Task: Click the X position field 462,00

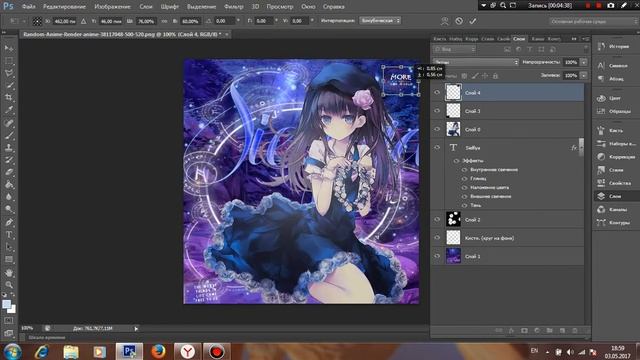Action: pyautogui.click(x=65, y=21)
